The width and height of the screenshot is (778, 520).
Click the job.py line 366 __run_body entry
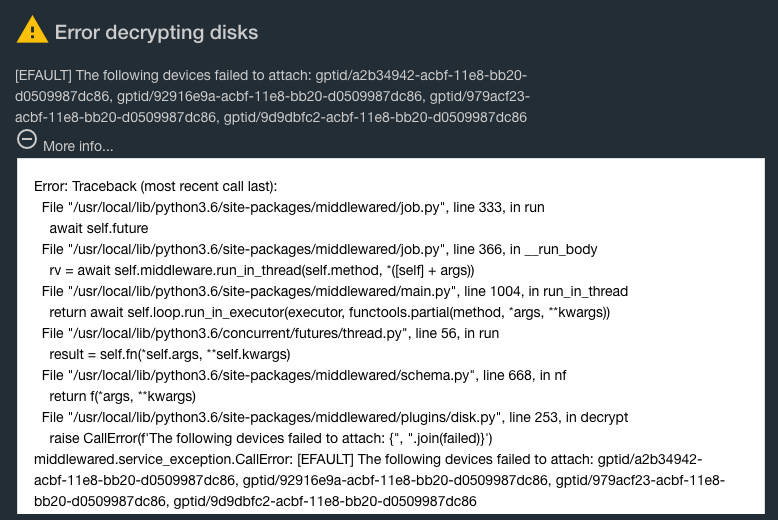[x=320, y=250]
